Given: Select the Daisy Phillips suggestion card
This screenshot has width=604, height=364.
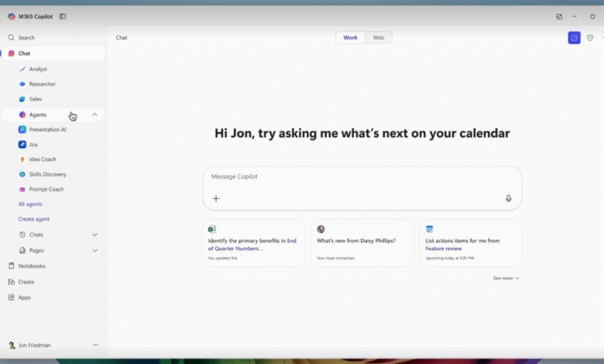Looking at the screenshot, I should pos(362,243).
